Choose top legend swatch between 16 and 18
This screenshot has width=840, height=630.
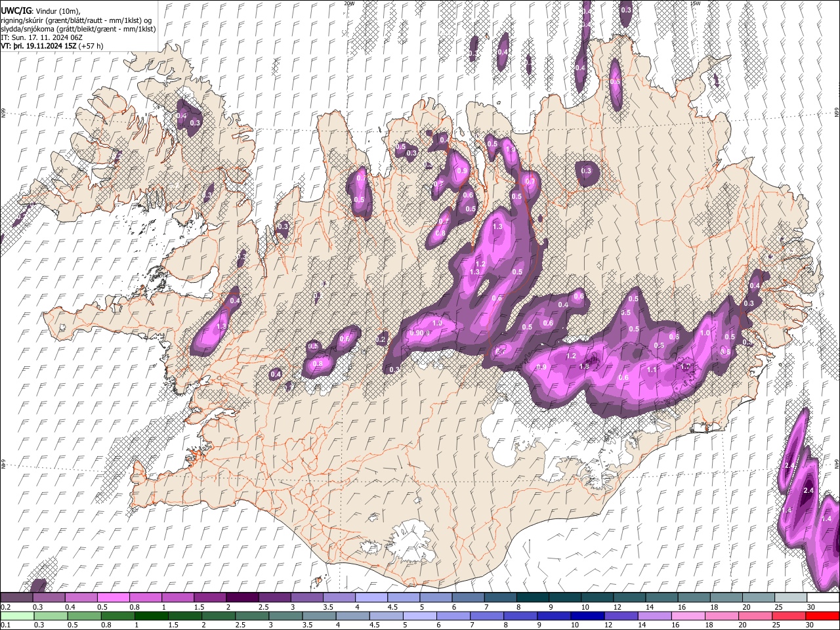694,598
